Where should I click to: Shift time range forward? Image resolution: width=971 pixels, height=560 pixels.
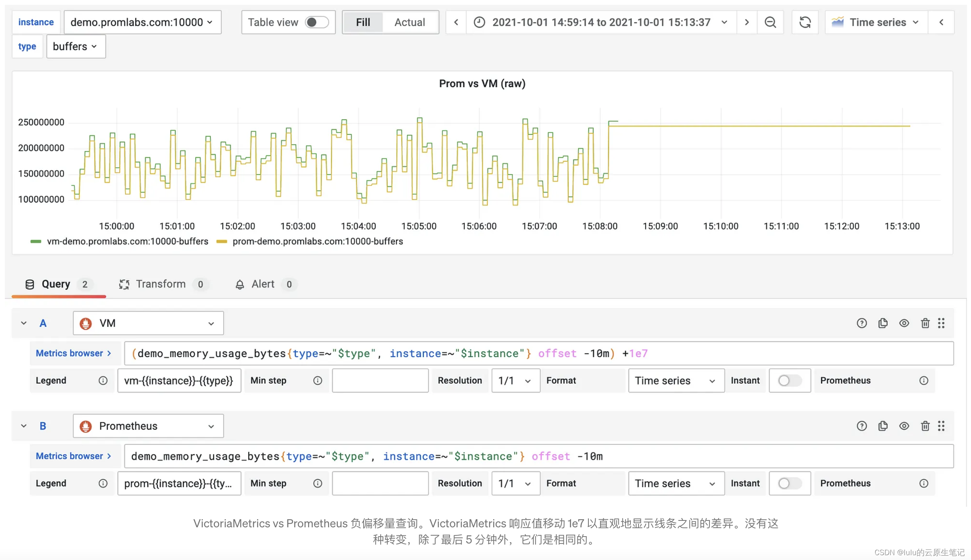click(x=747, y=22)
